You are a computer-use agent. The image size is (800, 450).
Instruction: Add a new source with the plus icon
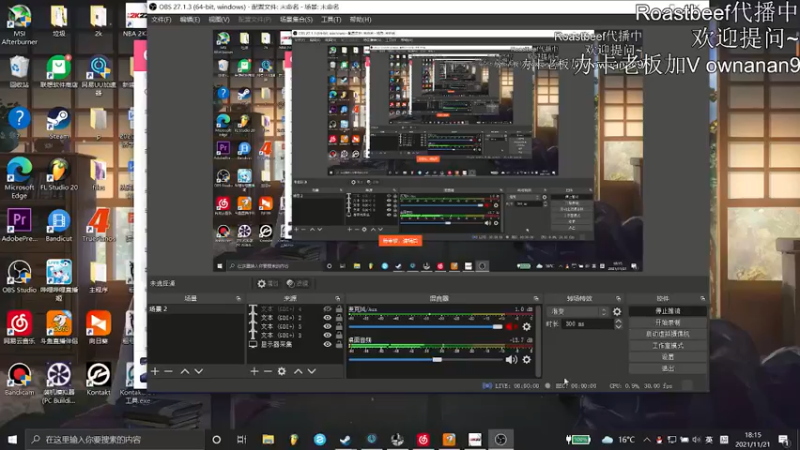tap(254, 371)
